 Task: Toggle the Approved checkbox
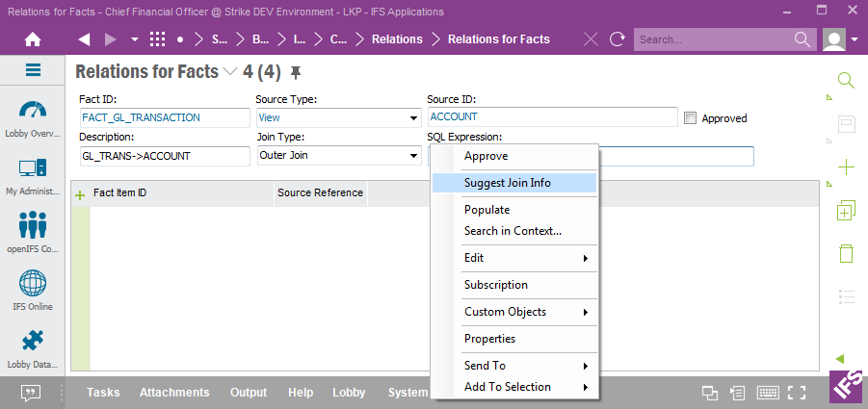coord(690,117)
